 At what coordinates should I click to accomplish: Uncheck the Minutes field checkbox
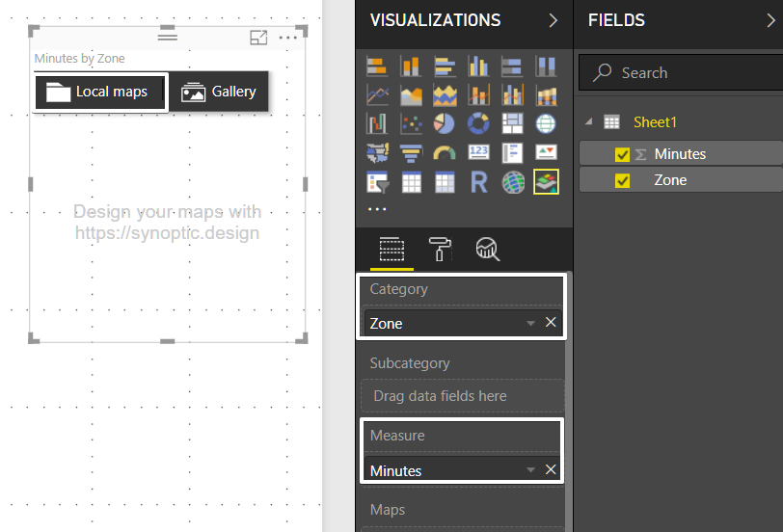click(622, 154)
